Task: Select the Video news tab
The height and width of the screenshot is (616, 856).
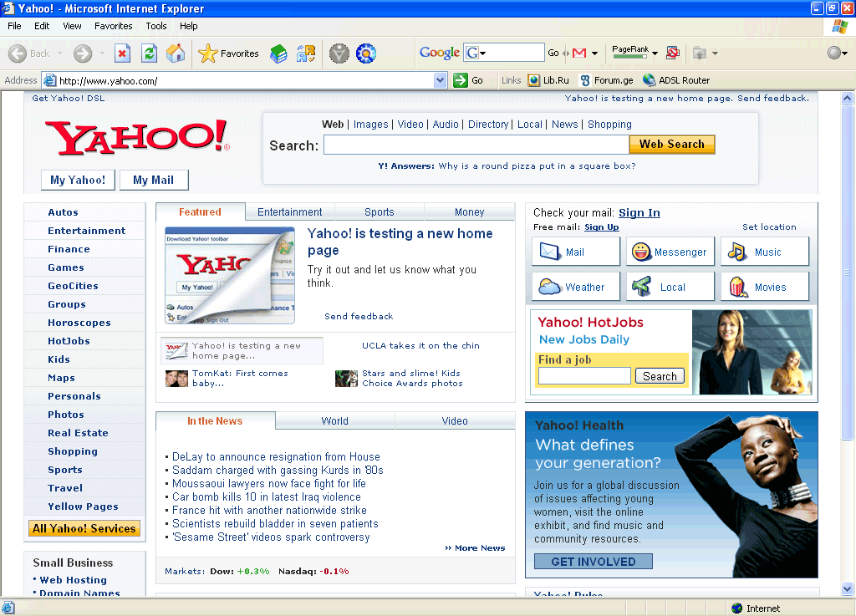Action: tap(455, 420)
